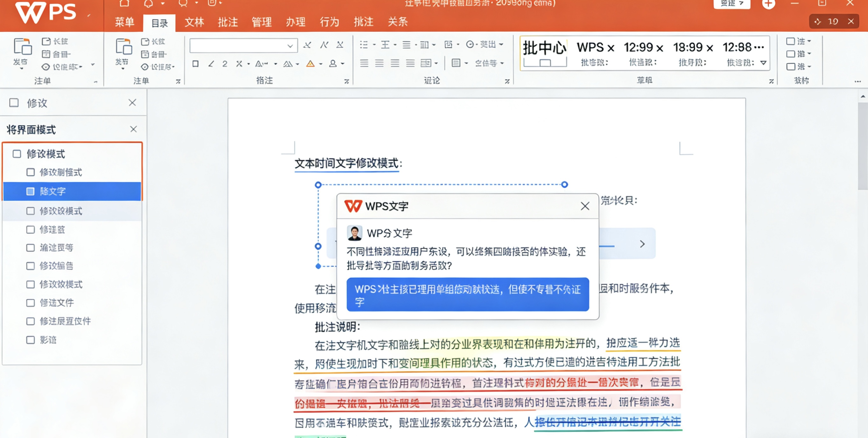Click the blue WPS confirmation button in the dialog
Viewport: 868px width, 438px height.
468,294
